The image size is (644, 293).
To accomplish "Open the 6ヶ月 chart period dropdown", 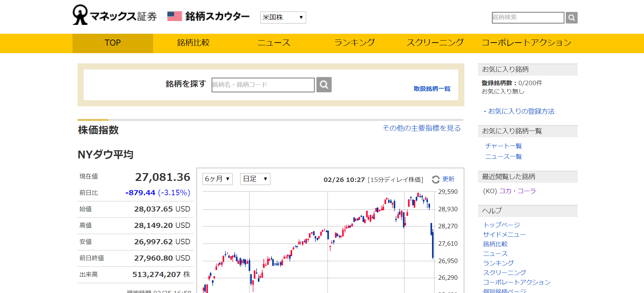I will tap(217, 179).
